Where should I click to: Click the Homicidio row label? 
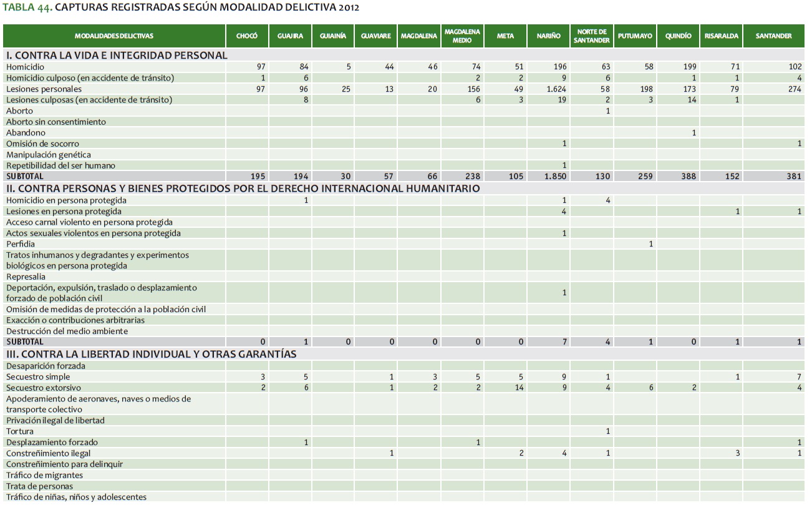(x=24, y=67)
